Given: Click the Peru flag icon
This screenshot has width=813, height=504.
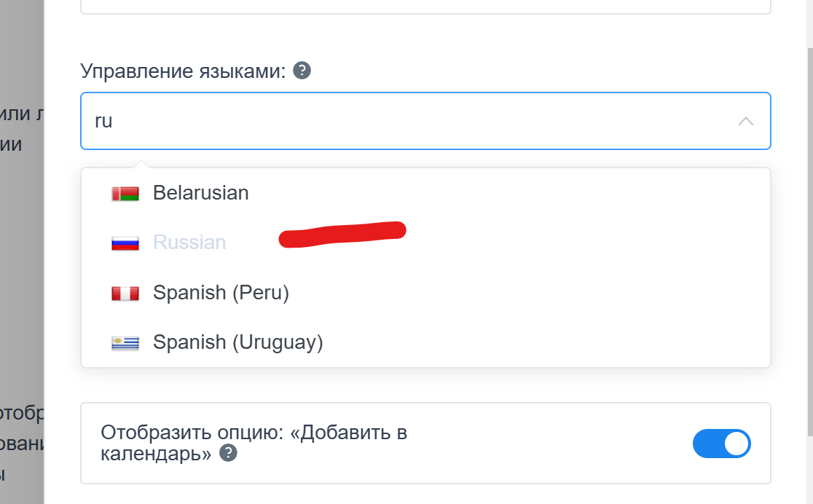Looking at the screenshot, I should click(125, 294).
